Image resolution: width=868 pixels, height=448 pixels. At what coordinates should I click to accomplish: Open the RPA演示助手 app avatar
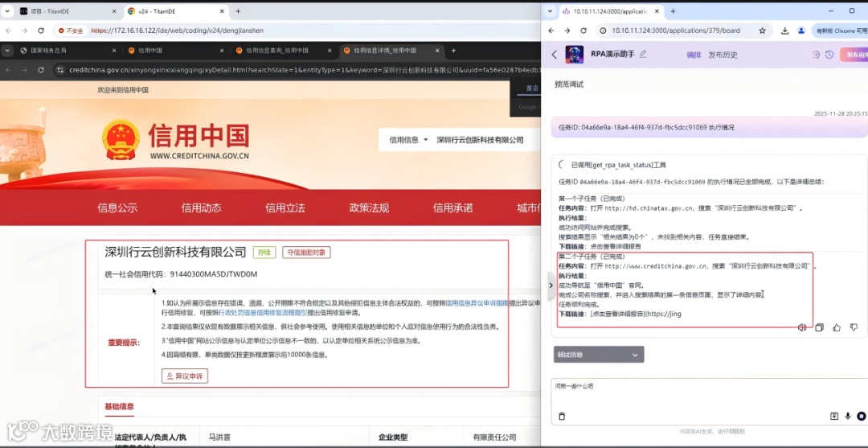point(574,54)
